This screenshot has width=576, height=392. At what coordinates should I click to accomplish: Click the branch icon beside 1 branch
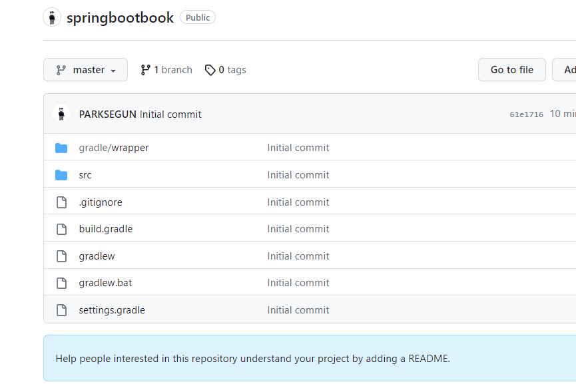[145, 70]
